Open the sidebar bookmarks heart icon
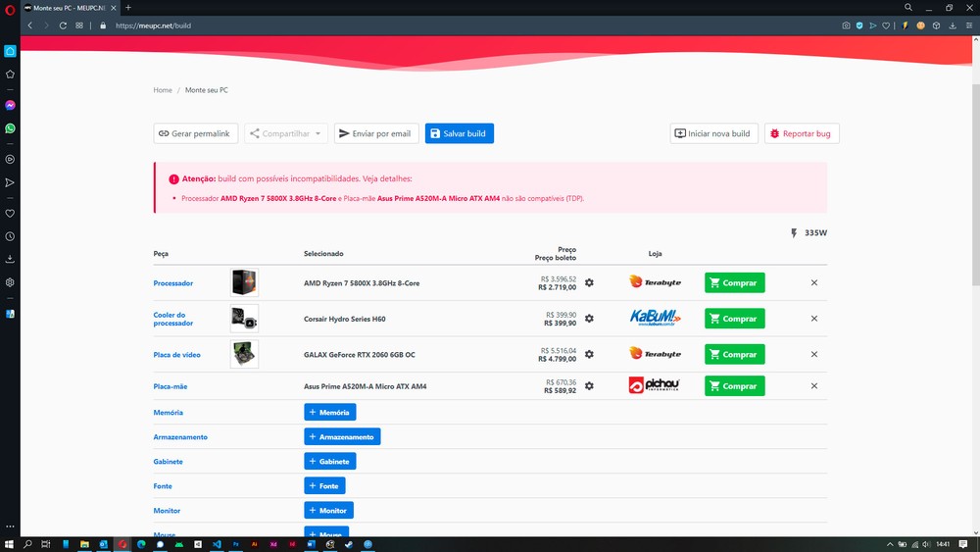Viewport: 980px width, 552px height. pos(10,213)
